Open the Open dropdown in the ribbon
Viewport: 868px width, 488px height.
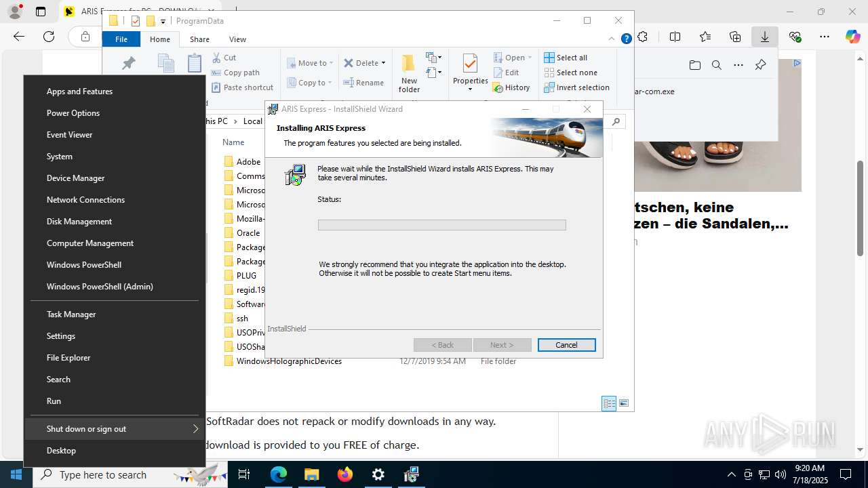(x=513, y=58)
